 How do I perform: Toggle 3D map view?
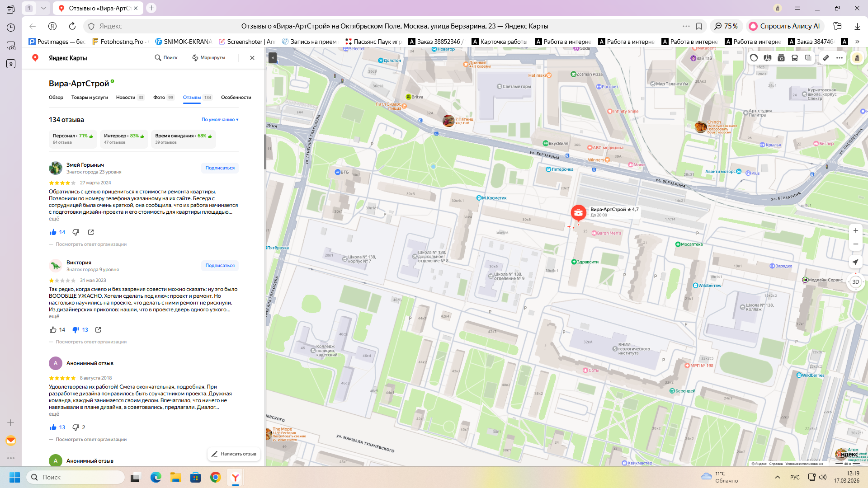855,282
